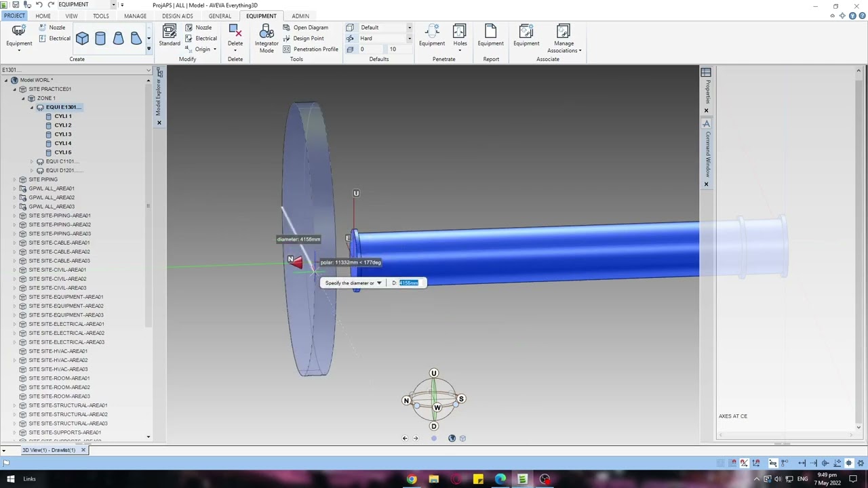Select the Cylinder primitive shape

pos(100,39)
